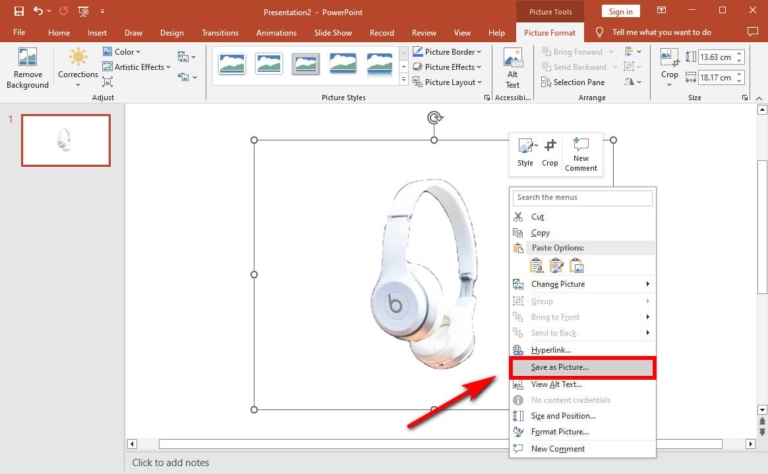The image size is (768, 474).
Task: Choose Save as Picture from context menu
Action: tap(581, 367)
